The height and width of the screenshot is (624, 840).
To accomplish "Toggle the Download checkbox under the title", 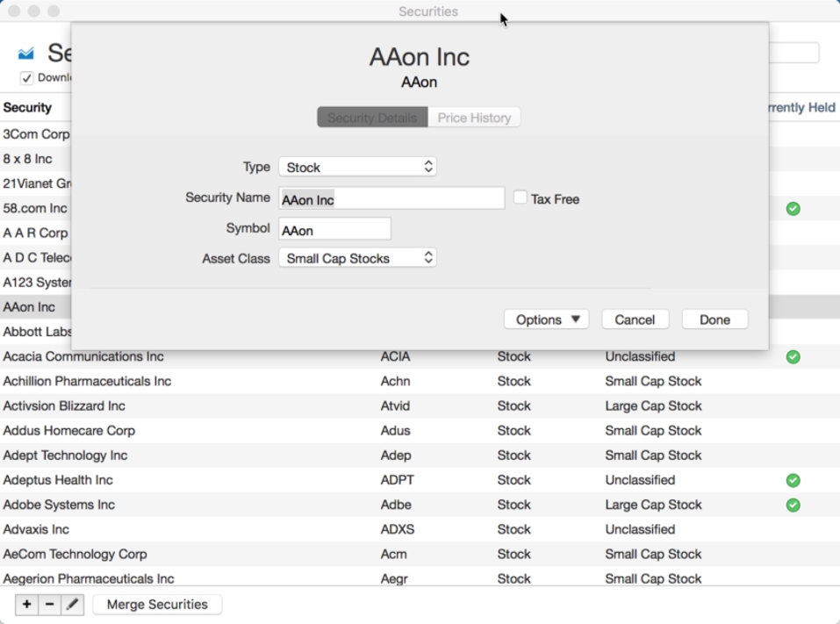I will pyautogui.click(x=27, y=78).
